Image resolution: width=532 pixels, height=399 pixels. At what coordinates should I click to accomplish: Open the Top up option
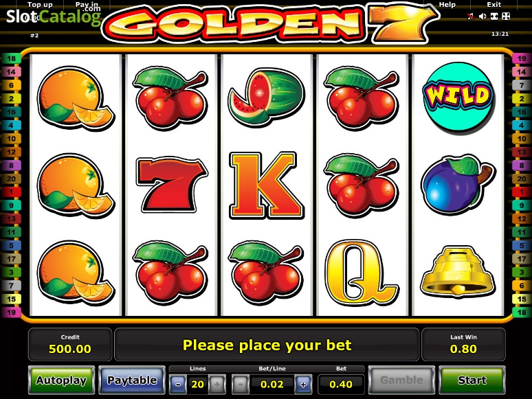point(40,5)
